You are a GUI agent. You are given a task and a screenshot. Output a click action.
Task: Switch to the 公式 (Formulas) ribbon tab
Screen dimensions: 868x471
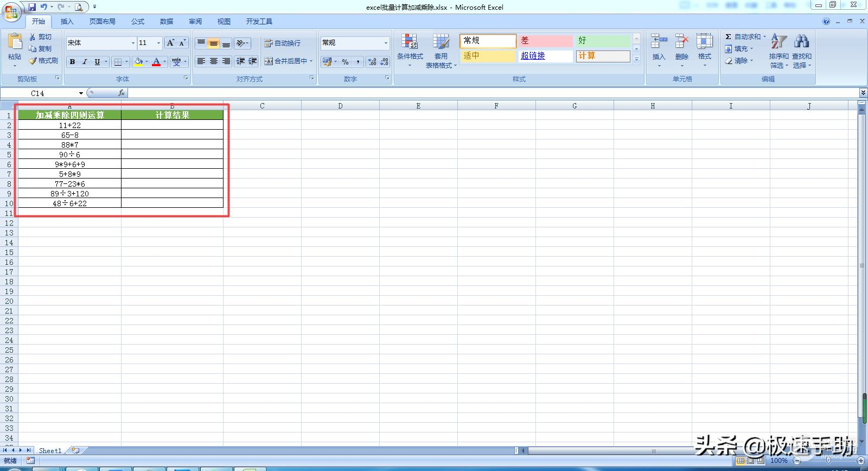pos(138,22)
